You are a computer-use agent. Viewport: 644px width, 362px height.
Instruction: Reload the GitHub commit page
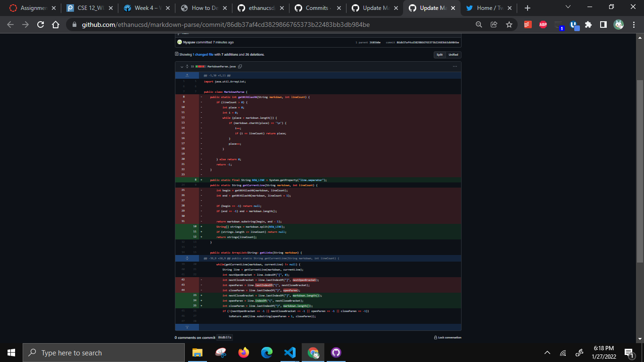coord(41,25)
